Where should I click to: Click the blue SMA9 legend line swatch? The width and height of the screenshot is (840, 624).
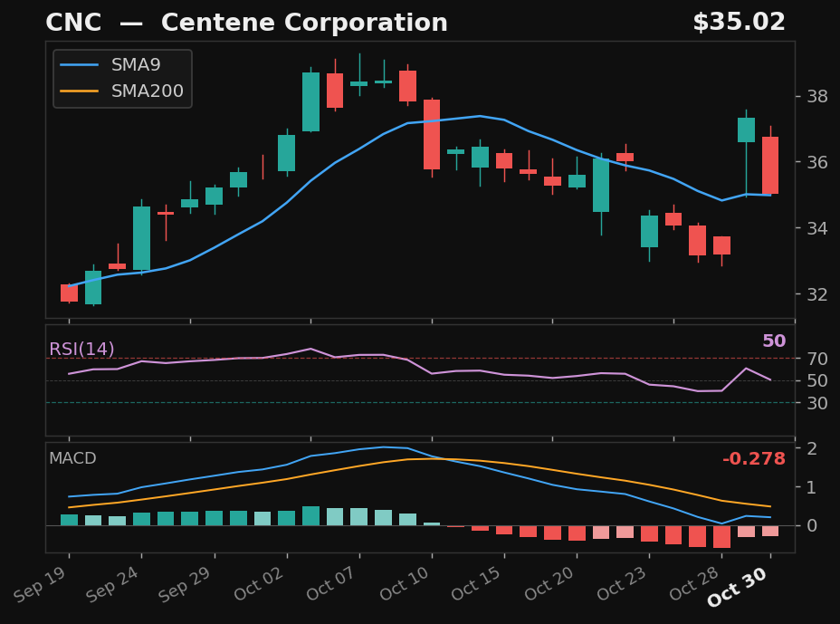click(x=80, y=65)
